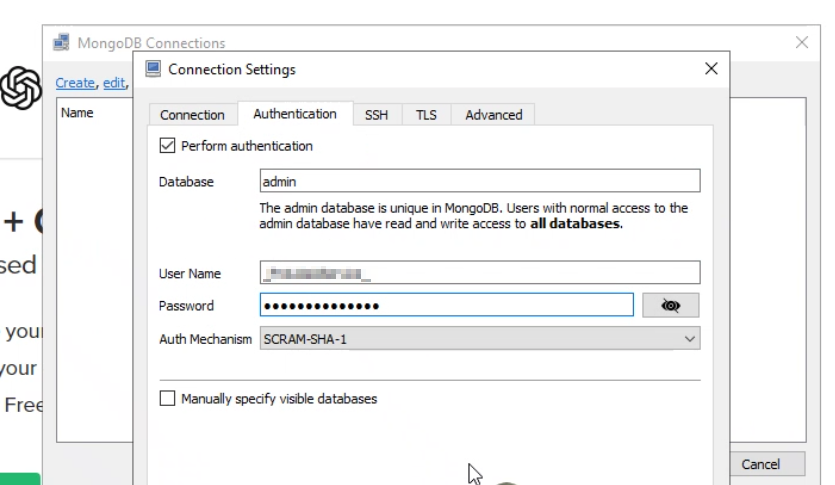Toggle password visibility eye icon

click(x=670, y=306)
